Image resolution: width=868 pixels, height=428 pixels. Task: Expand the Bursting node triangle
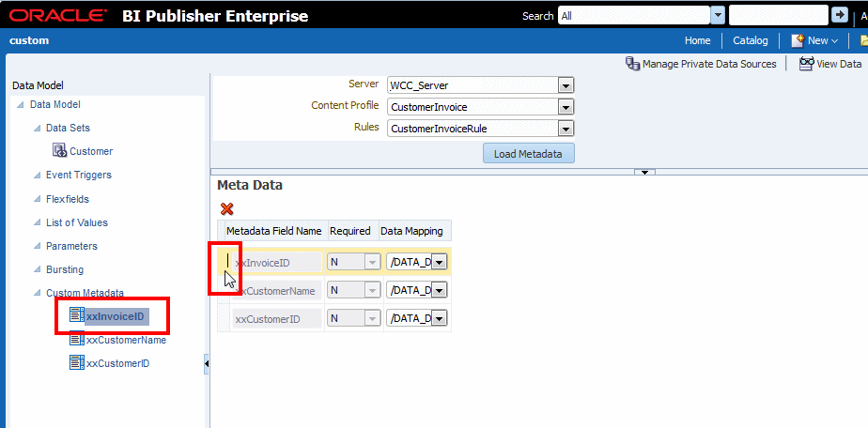pos(37,270)
